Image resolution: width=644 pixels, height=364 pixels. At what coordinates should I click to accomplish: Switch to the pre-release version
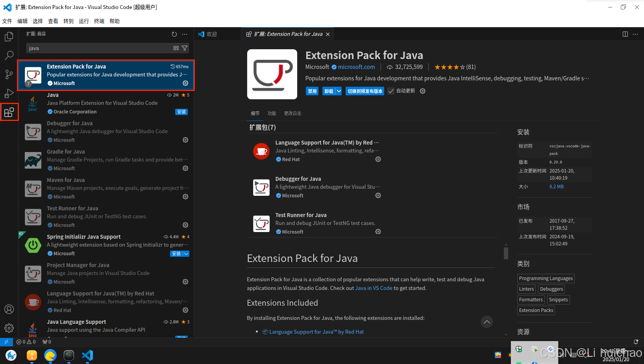(x=365, y=91)
